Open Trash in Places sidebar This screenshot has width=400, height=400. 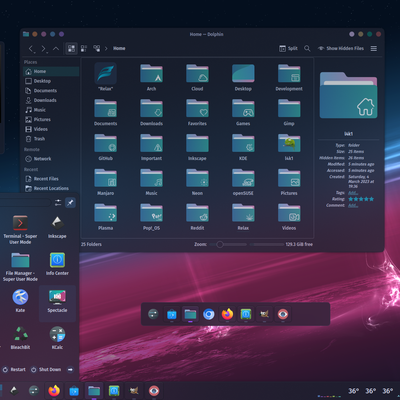[51, 139]
